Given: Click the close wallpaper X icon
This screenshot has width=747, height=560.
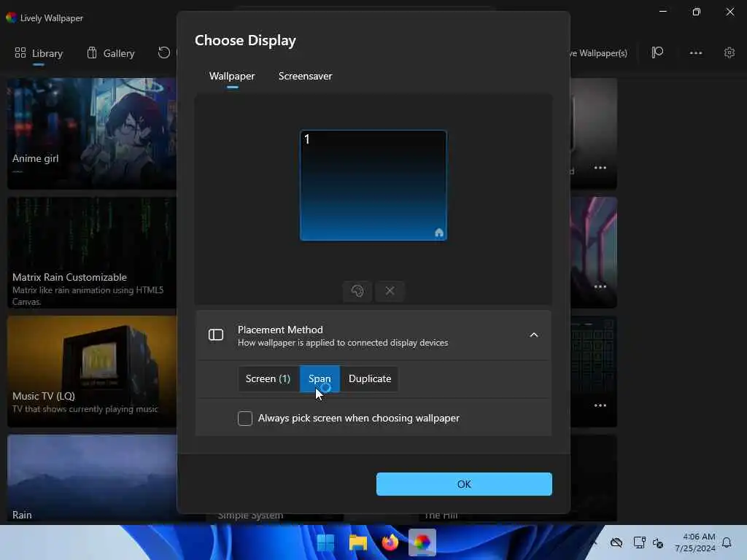Looking at the screenshot, I should click(x=390, y=291).
